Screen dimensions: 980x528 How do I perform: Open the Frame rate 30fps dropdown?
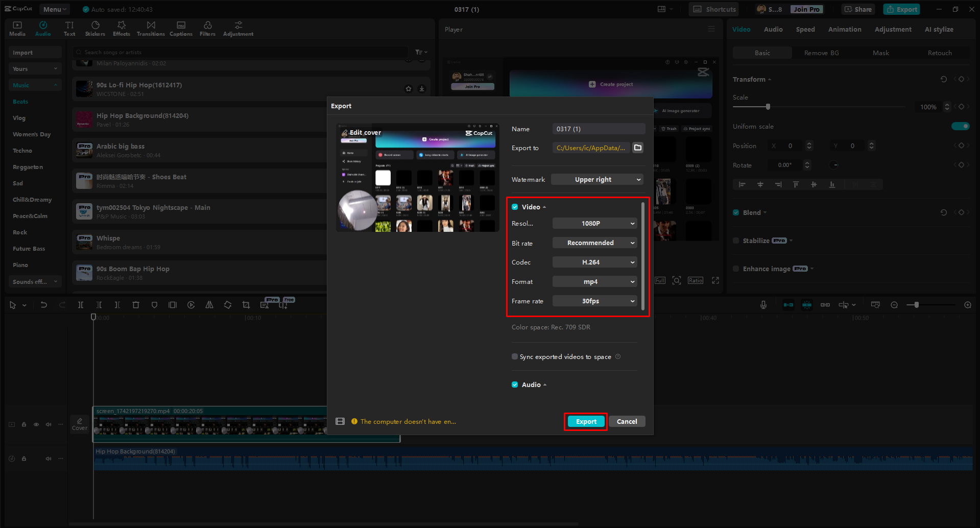point(594,301)
